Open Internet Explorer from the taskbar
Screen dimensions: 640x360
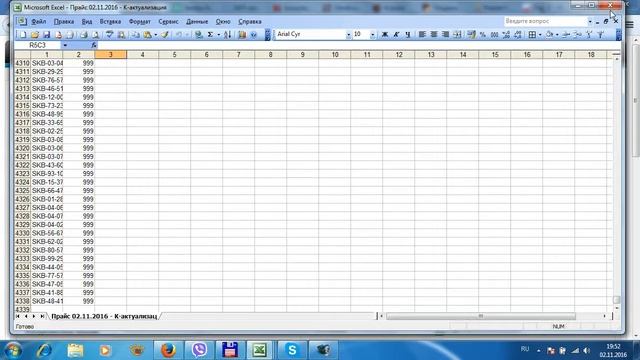pyautogui.click(x=44, y=350)
